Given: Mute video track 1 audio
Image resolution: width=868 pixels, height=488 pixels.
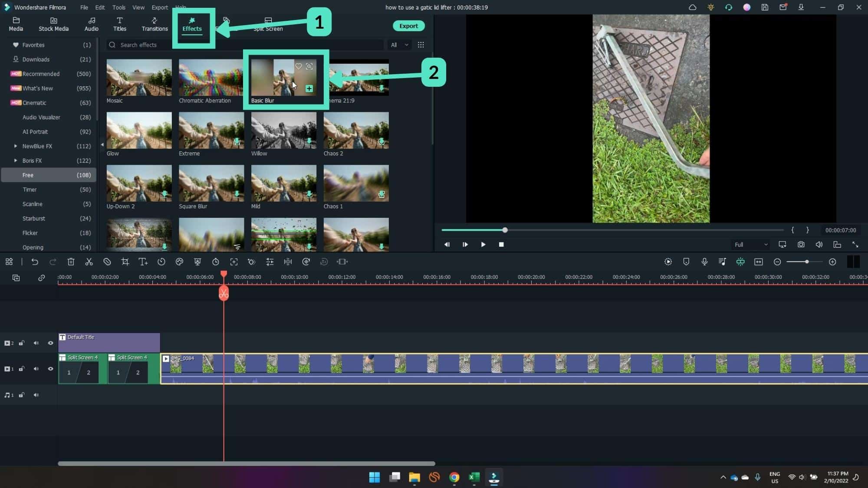Looking at the screenshot, I should pyautogui.click(x=36, y=369).
